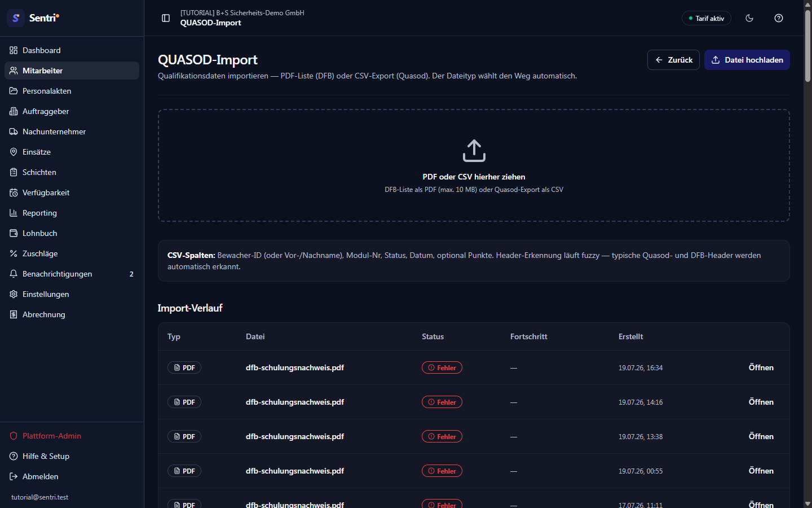The image size is (812, 508).
Task: Click Datei hochladen button
Action: (x=747, y=60)
